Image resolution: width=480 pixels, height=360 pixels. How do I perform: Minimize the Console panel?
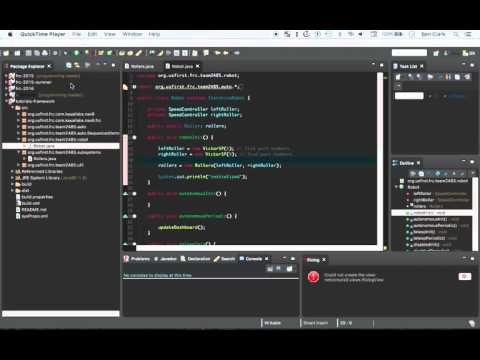(x=284, y=258)
